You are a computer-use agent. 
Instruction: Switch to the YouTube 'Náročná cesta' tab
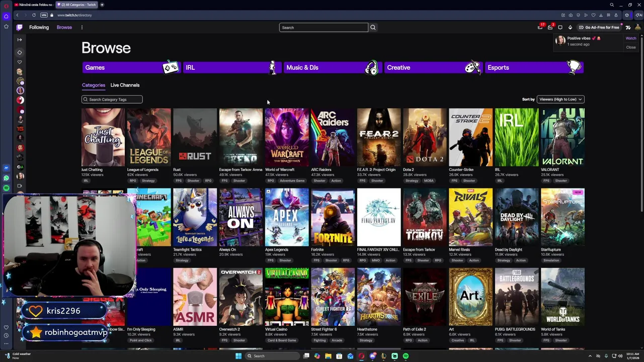pyautogui.click(x=34, y=5)
